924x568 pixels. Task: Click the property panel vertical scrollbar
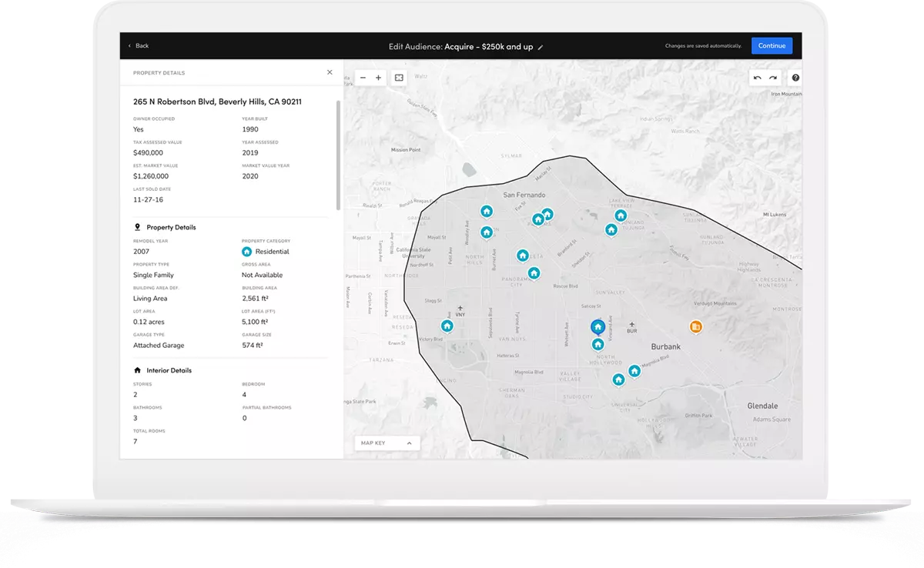coord(338,155)
